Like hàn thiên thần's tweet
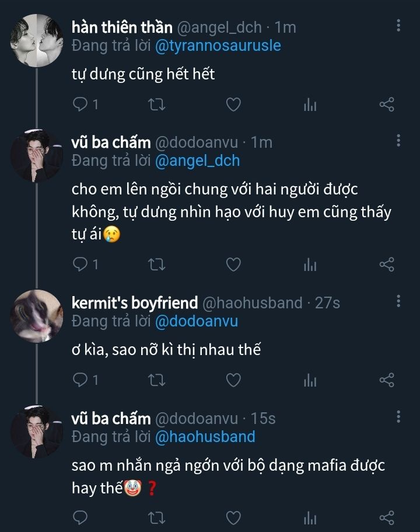 233,105
